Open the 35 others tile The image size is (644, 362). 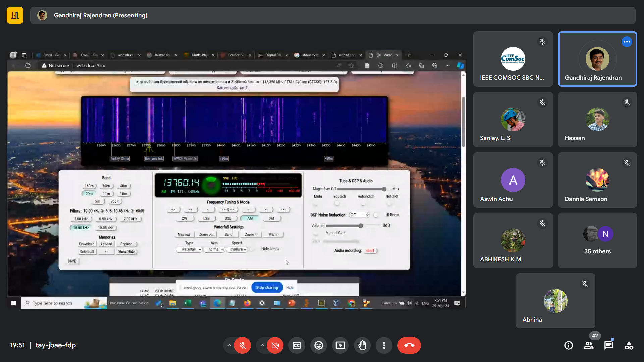(x=597, y=240)
